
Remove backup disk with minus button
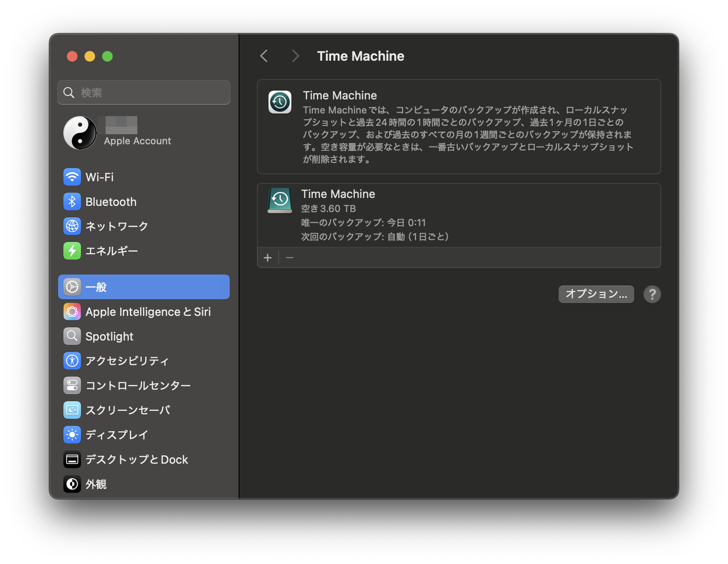[x=290, y=258]
